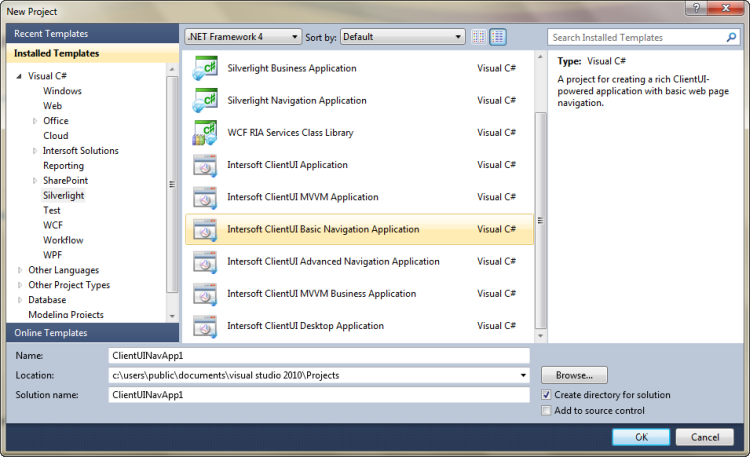Viewport: 750px width, 457px height.
Task: Open the Recent Templates section
Action: (x=93, y=34)
